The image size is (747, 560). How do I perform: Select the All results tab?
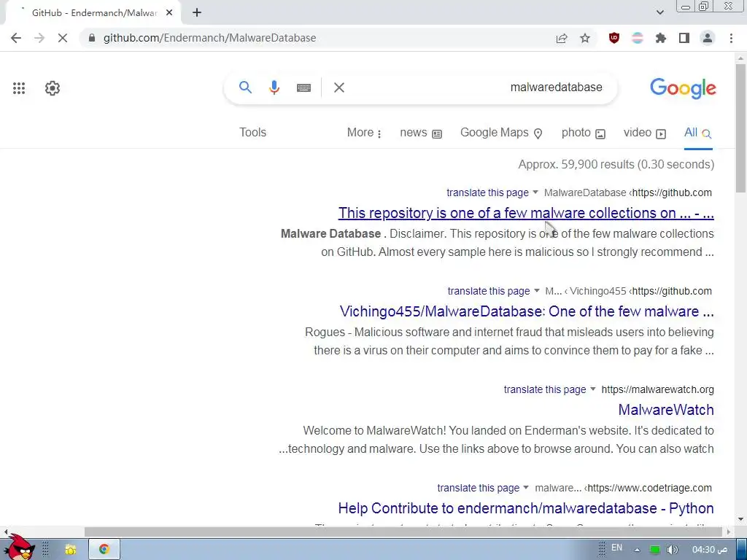pos(698,133)
